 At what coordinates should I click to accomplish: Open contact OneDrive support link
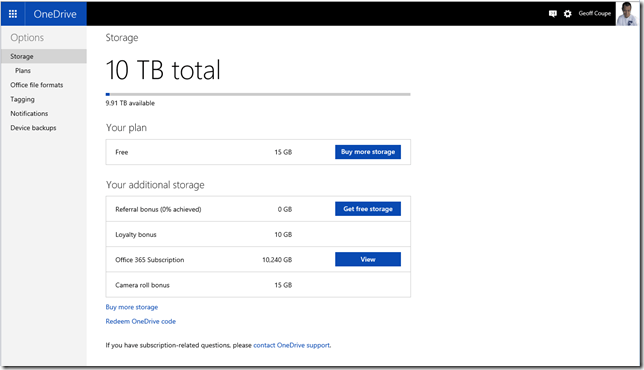(292, 345)
